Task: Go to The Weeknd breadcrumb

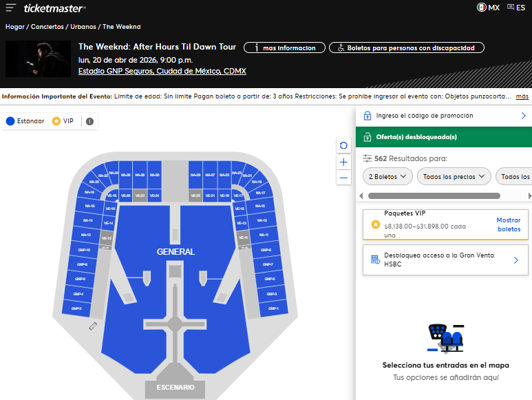Action: (121, 27)
